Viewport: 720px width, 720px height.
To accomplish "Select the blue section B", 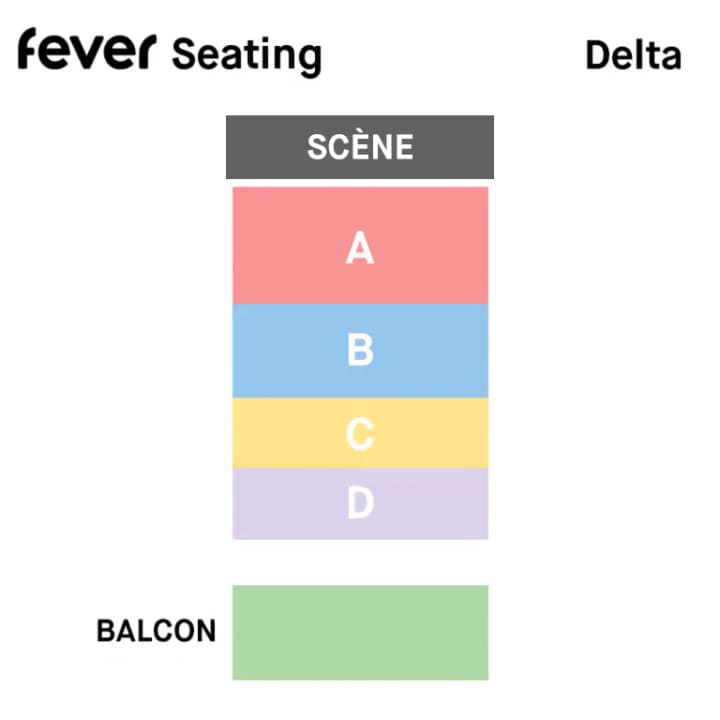I will (360, 351).
